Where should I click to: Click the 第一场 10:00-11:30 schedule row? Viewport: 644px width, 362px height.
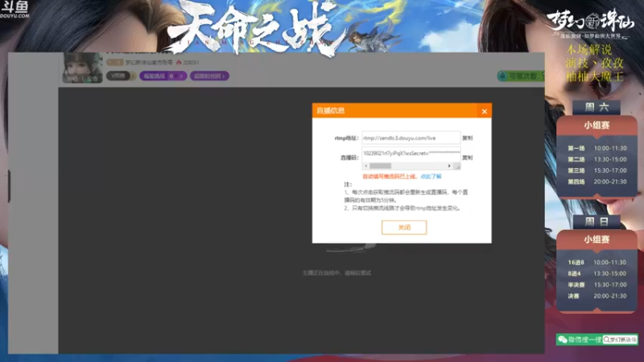[597, 148]
